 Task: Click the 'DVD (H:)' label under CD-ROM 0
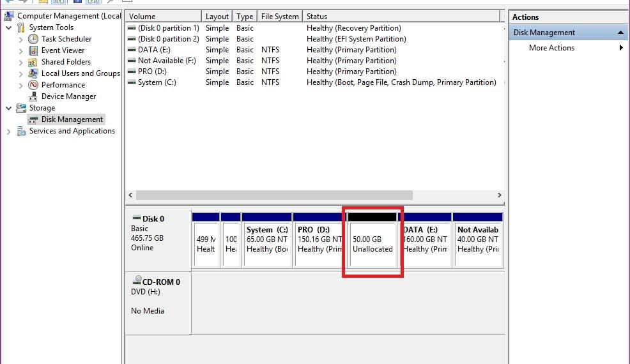[146, 292]
